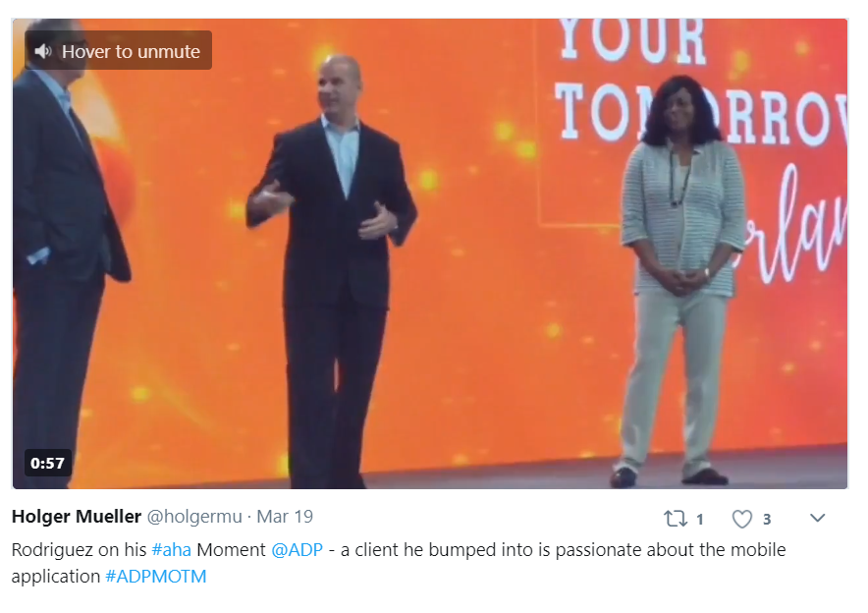Click the @holgermu handle
The height and width of the screenshot is (613, 868).
194,517
